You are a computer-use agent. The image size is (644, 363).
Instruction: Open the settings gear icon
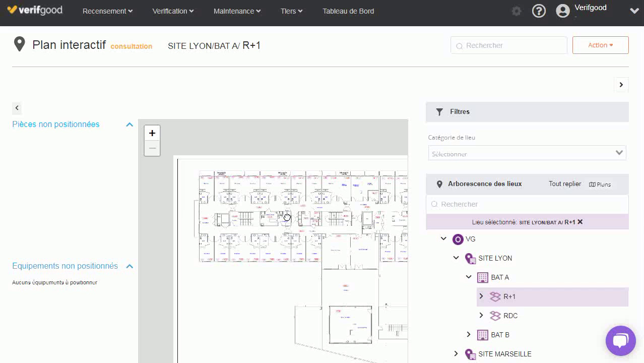point(516,11)
